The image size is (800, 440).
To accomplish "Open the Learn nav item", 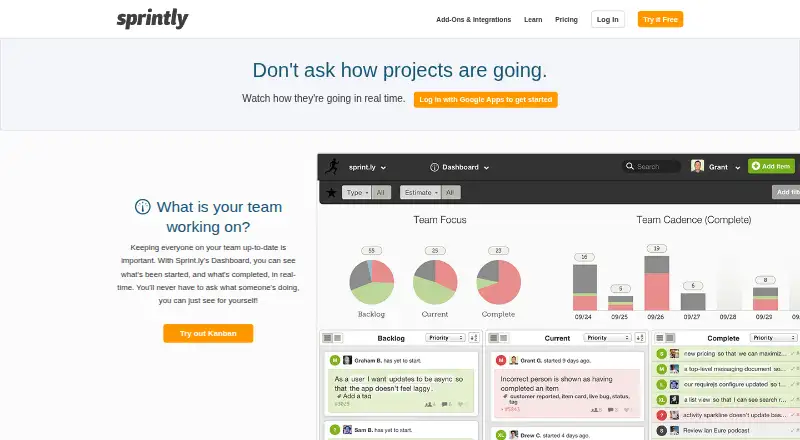I will [533, 19].
